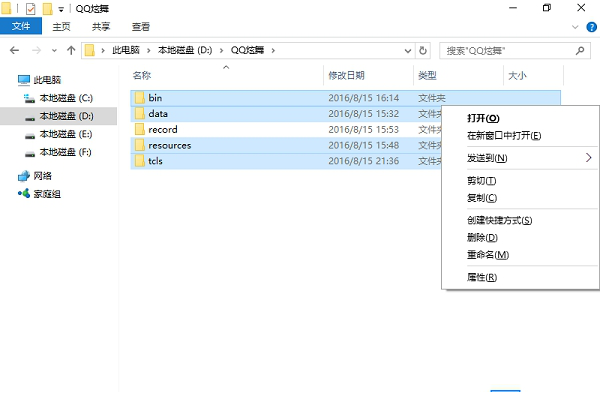The height and width of the screenshot is (407, 600).
Task: Go up one folder level
Action: coord(71,50)
